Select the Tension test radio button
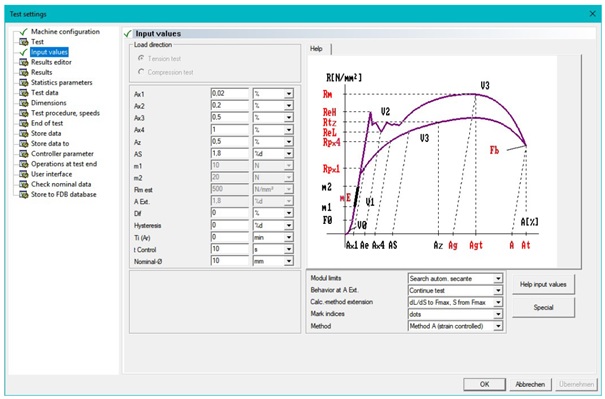Screen dimensions: 605x399 [x=141, y=58]
